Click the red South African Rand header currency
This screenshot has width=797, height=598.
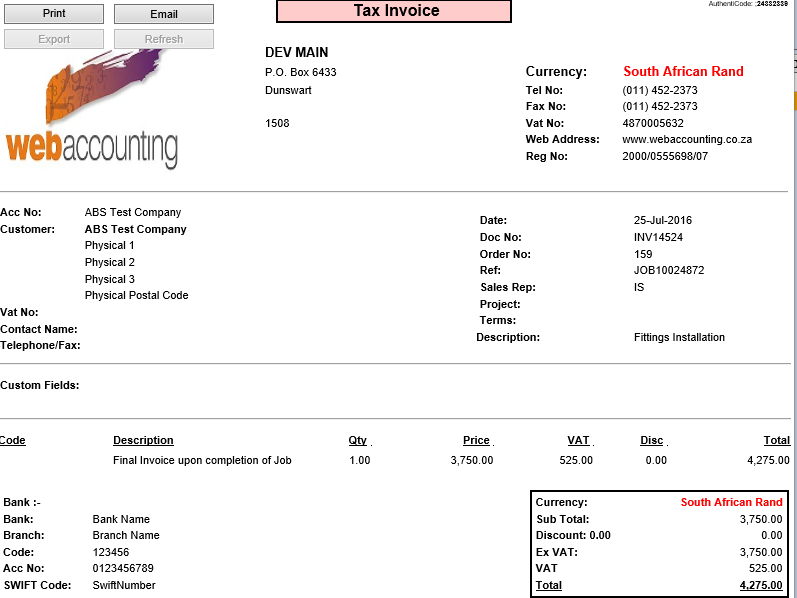[x=683, y=71]
